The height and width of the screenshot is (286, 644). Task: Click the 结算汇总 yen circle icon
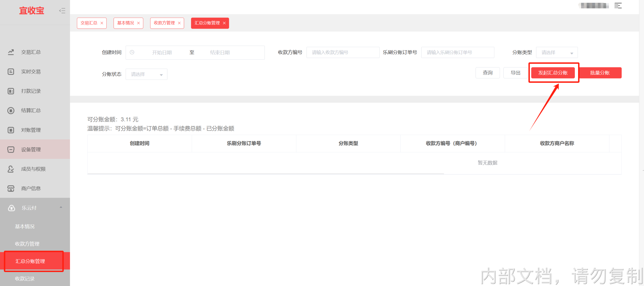tap(11, 110)
